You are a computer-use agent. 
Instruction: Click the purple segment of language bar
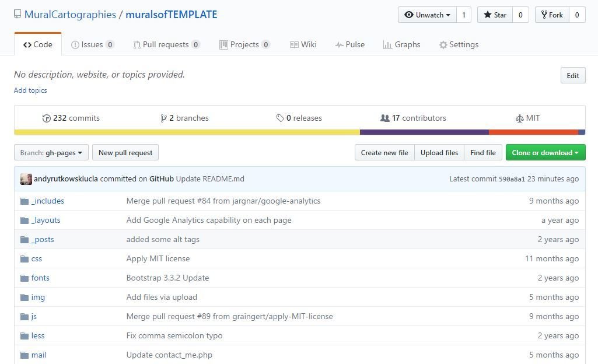point(425,132)
